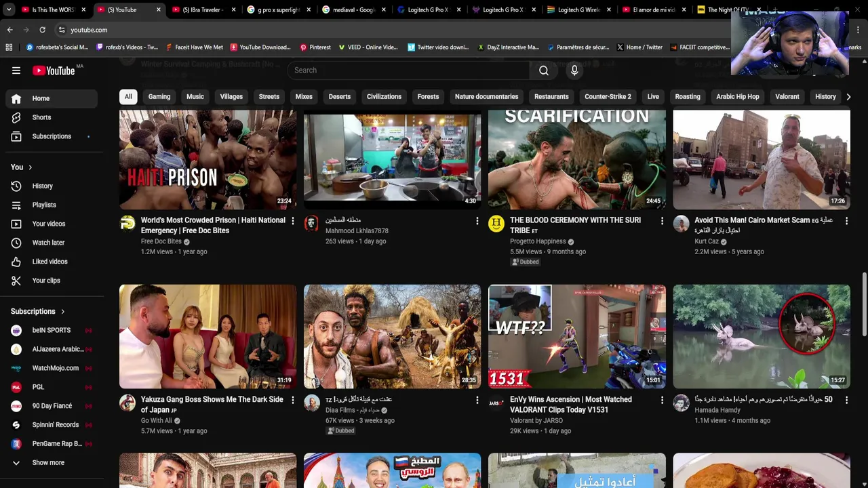Go back with browser back arrow
This screenshot has height=488, width=868.
(x=9, y=30)
